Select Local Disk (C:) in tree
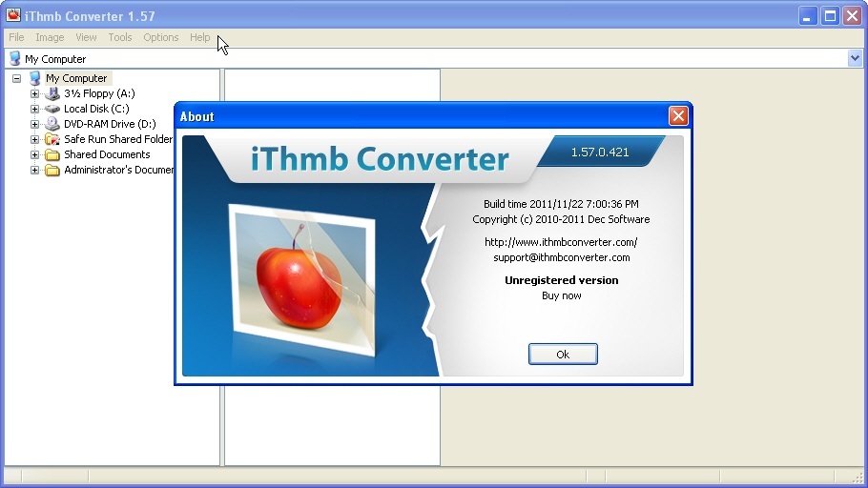The image size is (868, 488). pyautogui.click(x=96, y=109)
